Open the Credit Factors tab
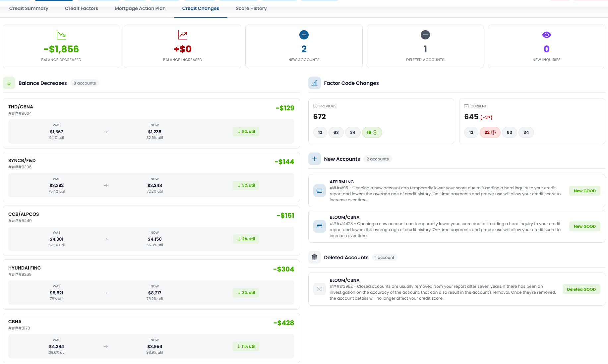Image resolution: width=608 pixels, height=364 pixels. tap(81, 8)
